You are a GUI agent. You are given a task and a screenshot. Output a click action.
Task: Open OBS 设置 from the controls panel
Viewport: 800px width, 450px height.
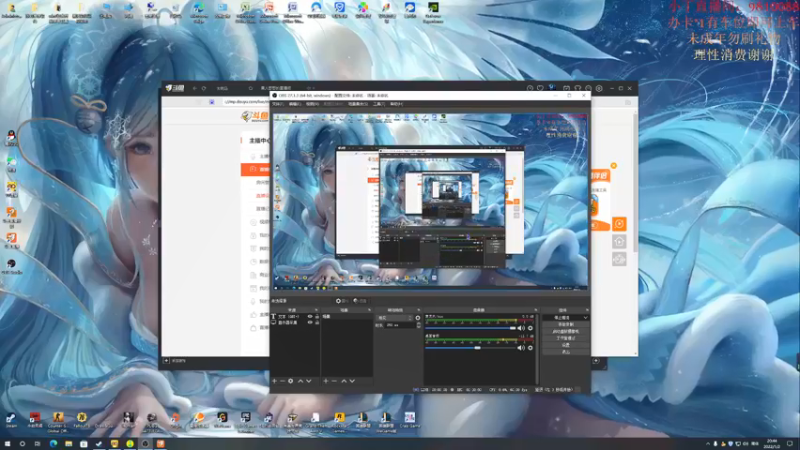click(565, 345)
